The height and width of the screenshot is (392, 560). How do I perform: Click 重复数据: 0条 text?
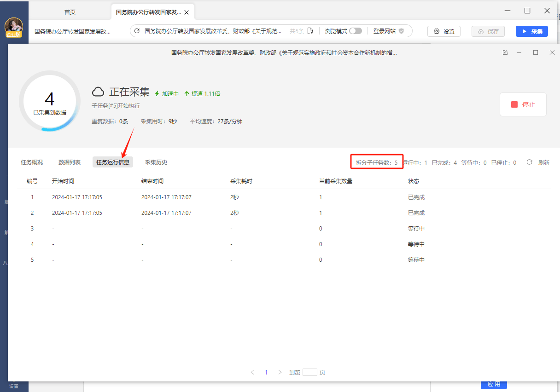pos(110,121)
